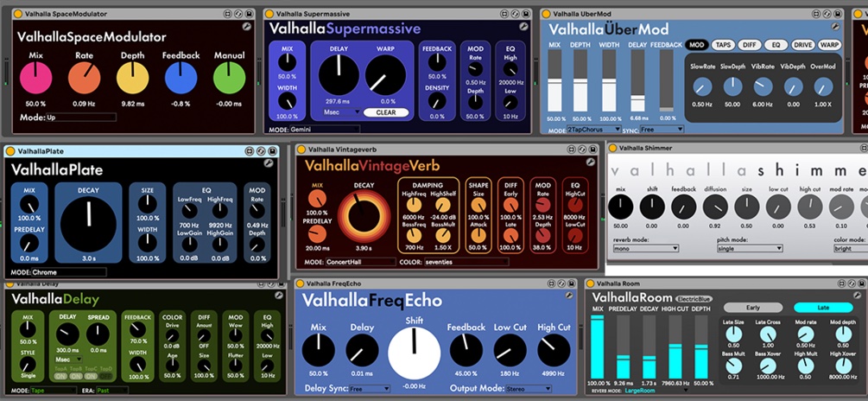
Task: Open Shimmer pitch mode single dropdown
Action: (750, 249)
